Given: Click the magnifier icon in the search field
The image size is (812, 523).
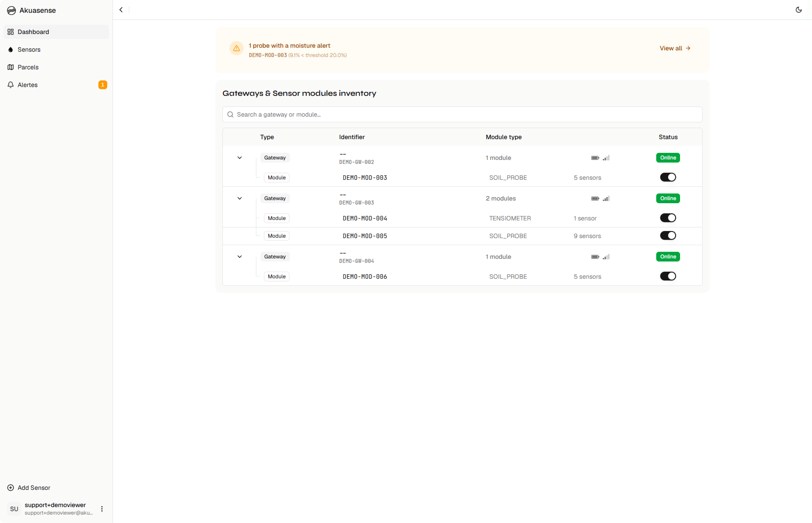Looking at the screenshot, I should point(230,114).
